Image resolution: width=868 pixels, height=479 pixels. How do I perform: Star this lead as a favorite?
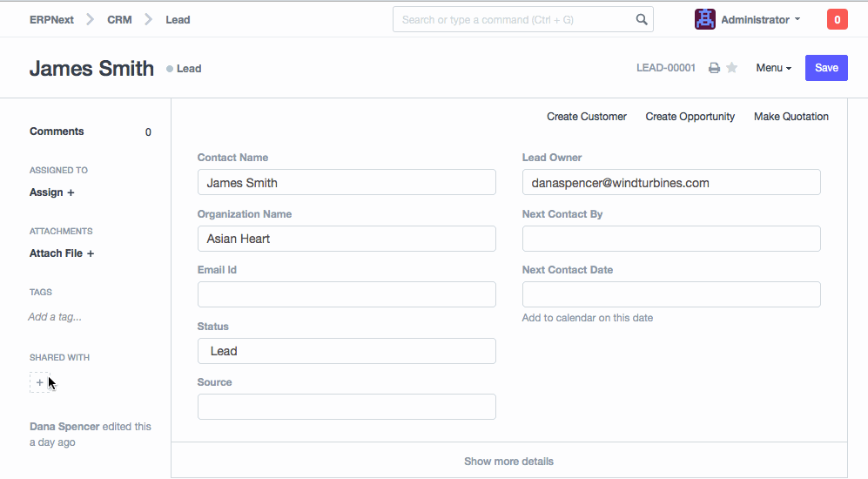point(732,68)
